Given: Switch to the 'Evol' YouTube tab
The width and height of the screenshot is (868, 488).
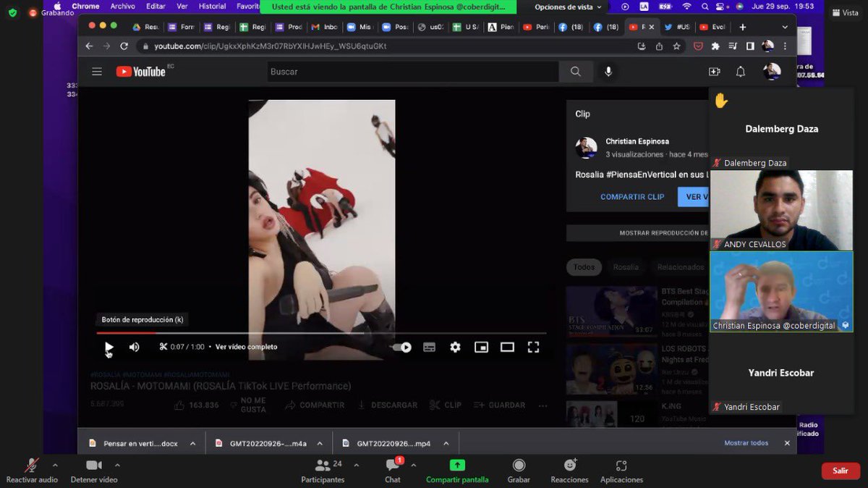Looking at the screenshot, I should 712,27.
